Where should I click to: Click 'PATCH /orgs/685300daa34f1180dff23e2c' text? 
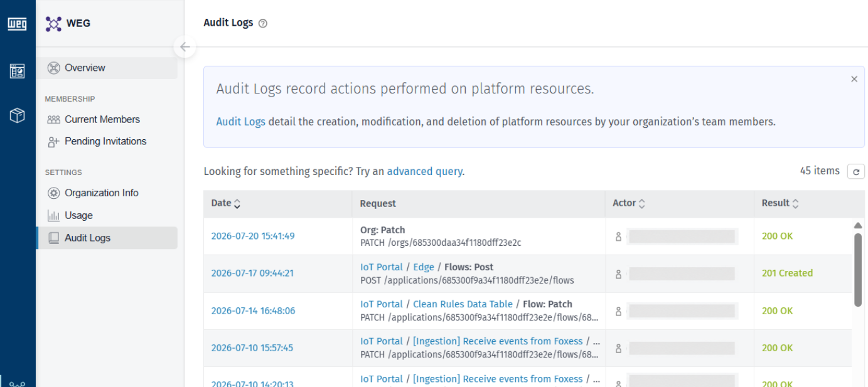441,243
